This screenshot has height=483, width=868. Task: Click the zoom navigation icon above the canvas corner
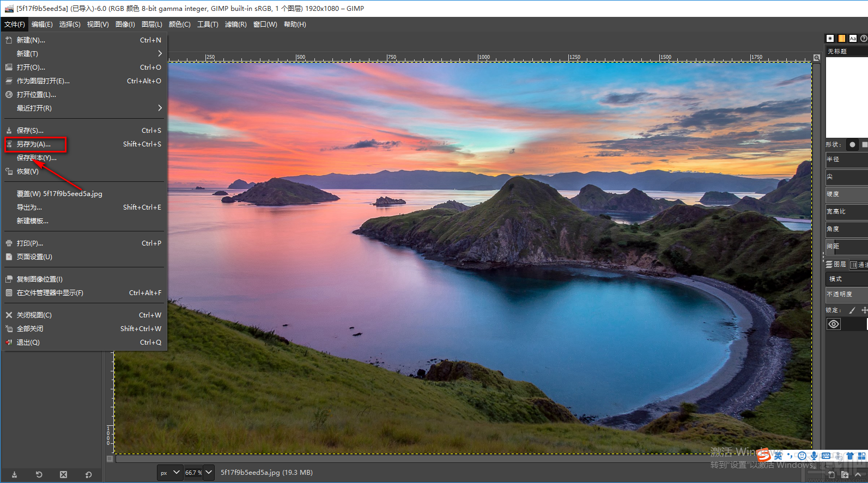(816, 58)
